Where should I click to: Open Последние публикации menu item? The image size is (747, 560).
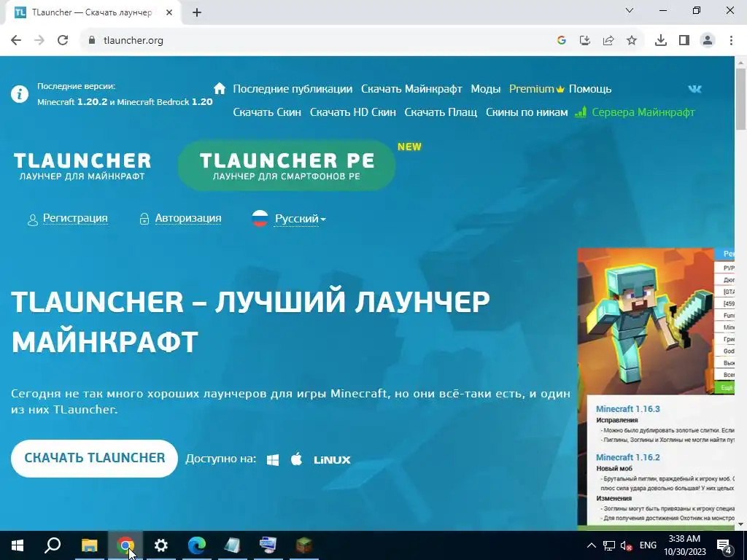point(293,89)
